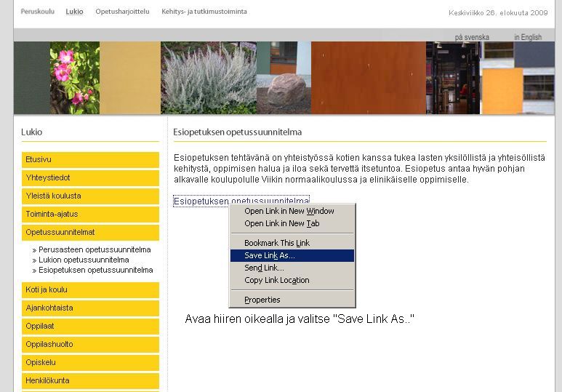Open Esiopetuksen opetussuunnitelma sidebar sublink
The height and width of the screenshot is (392, 562).
[96, 270]
